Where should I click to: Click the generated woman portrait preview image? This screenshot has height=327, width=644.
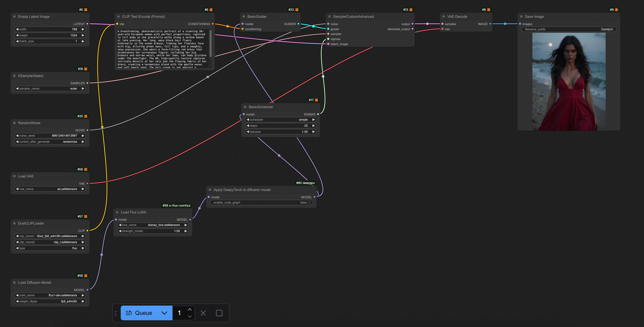pyautogui.click(x=569, y=82)
